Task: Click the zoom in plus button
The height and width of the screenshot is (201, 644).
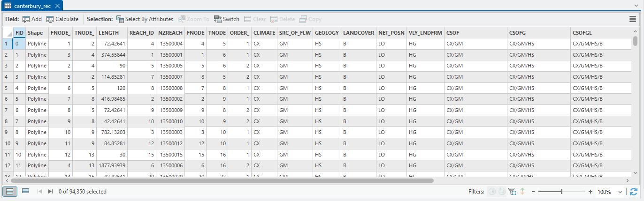Action: coord(590,192)
